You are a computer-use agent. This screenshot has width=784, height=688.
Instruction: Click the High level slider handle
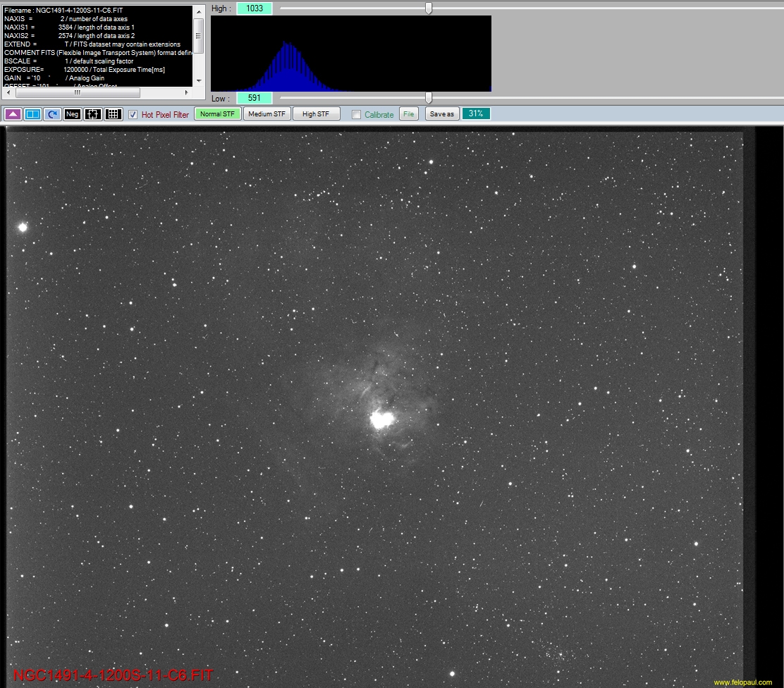click(x=429, y=8)
